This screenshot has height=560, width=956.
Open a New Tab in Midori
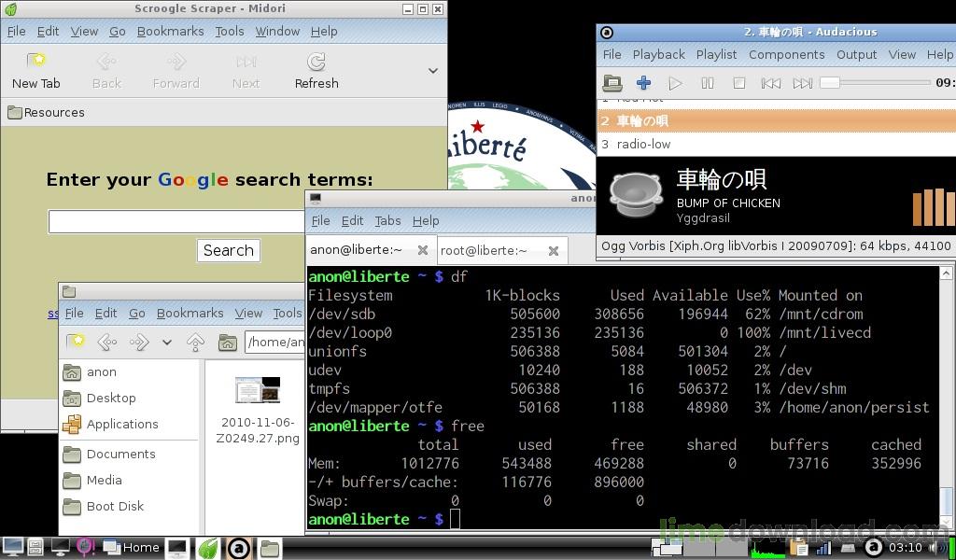click(36, 63)
